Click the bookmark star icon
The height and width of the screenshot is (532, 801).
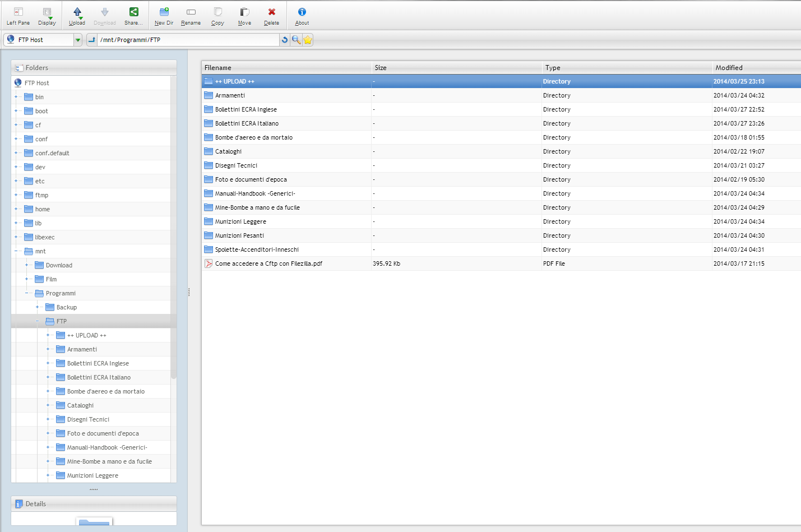click(307, 40)
